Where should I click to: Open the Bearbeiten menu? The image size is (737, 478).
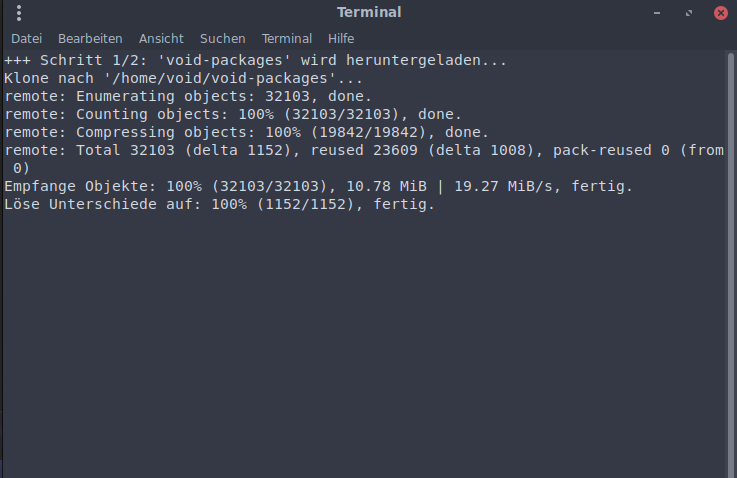click(90, 38)
